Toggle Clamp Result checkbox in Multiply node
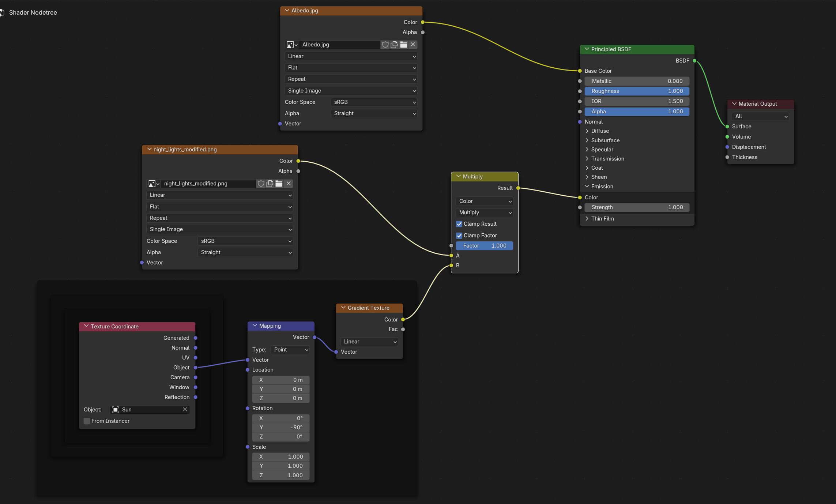Viewport: 836px width, 504px height. click(459, 223)
